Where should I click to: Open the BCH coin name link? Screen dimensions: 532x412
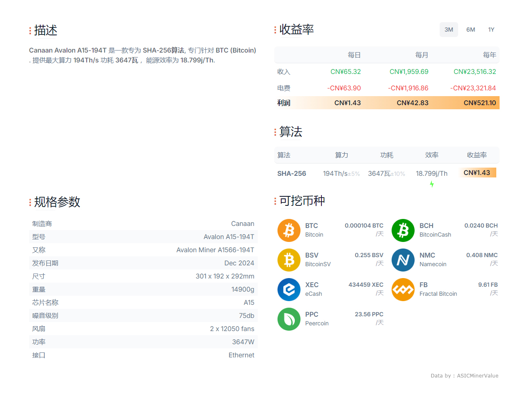[x=427, y=226]
